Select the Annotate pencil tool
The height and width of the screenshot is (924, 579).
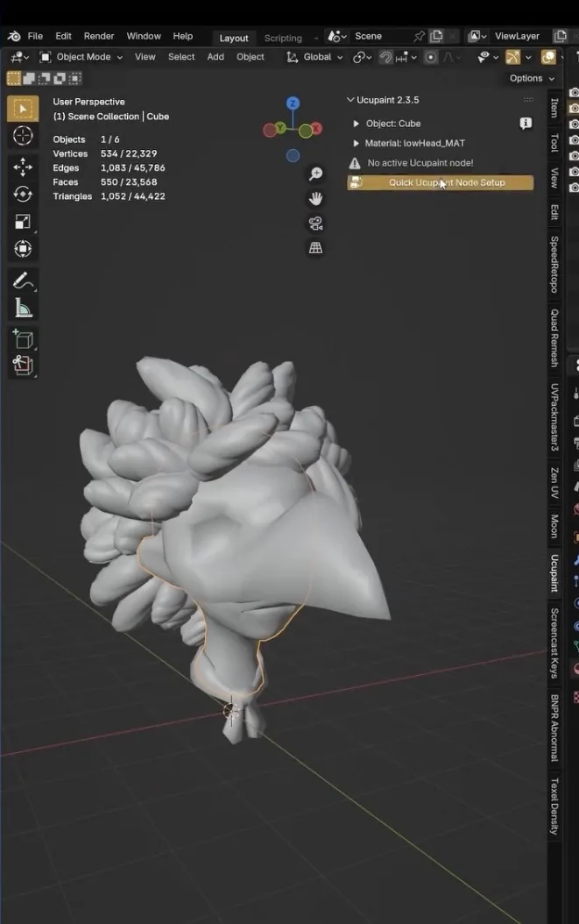pos(23,281)
